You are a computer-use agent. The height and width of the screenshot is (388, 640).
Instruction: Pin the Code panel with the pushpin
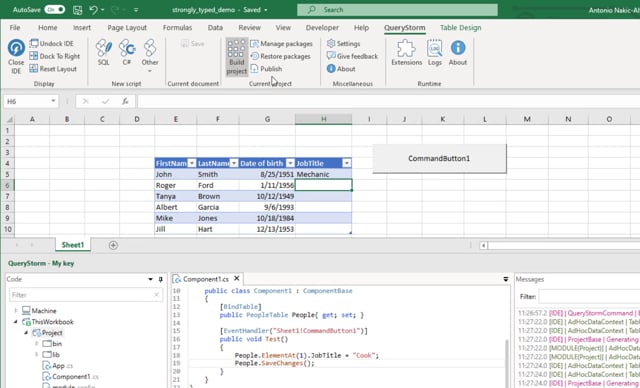(x=160, y=279)
